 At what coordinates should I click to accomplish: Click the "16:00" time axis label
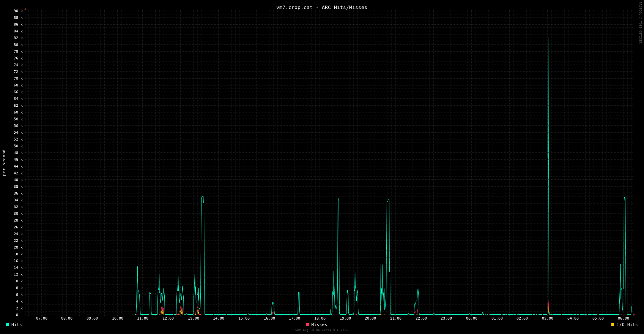[x=269, y=318]
